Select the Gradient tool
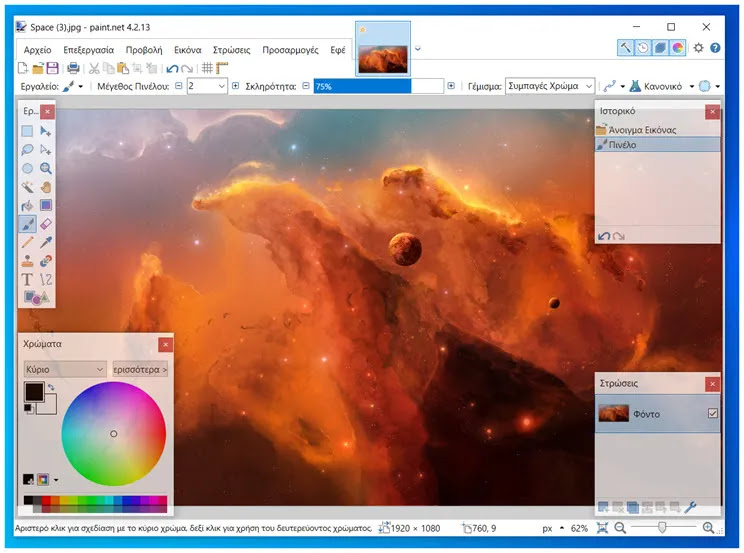Image resolution: width=744 pixels, height=553 pixels. (46, 206)
